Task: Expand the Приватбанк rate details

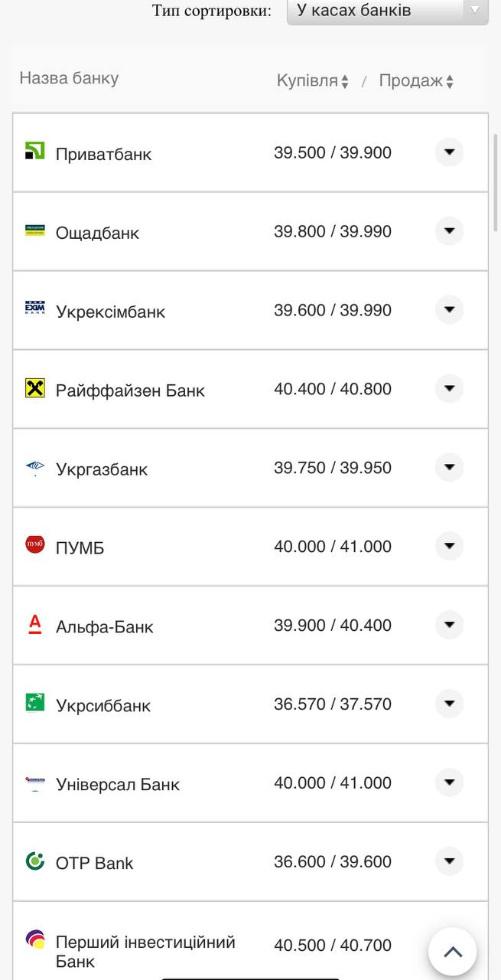Action: point(449,152)
